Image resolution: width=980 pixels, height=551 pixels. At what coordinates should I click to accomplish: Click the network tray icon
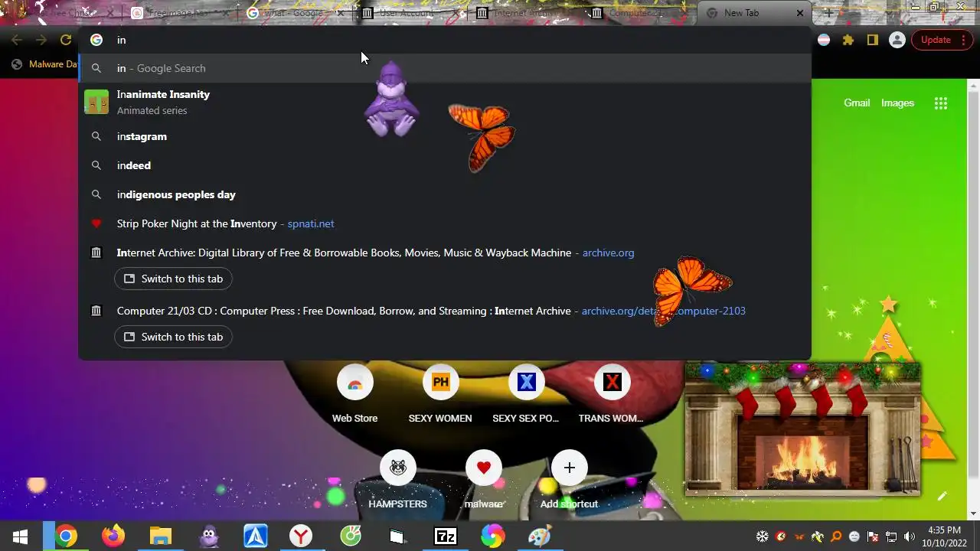[x=891, y=536]
